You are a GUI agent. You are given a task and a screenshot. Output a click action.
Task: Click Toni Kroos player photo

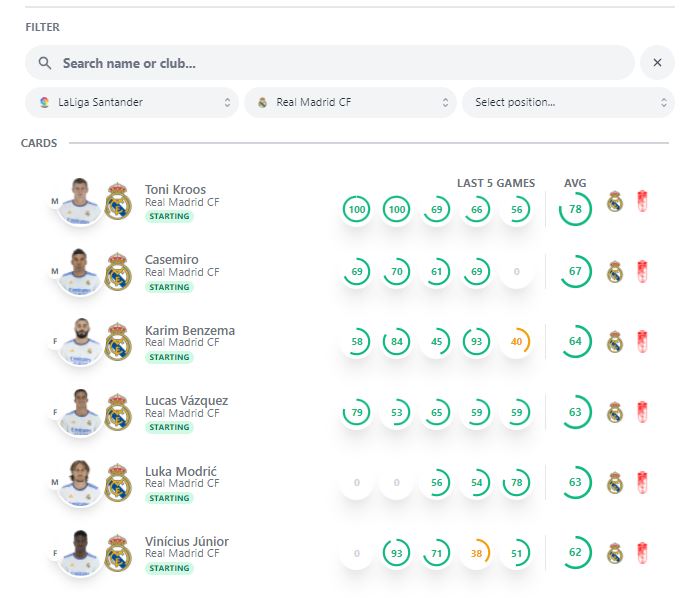click(x=80, y=201)
